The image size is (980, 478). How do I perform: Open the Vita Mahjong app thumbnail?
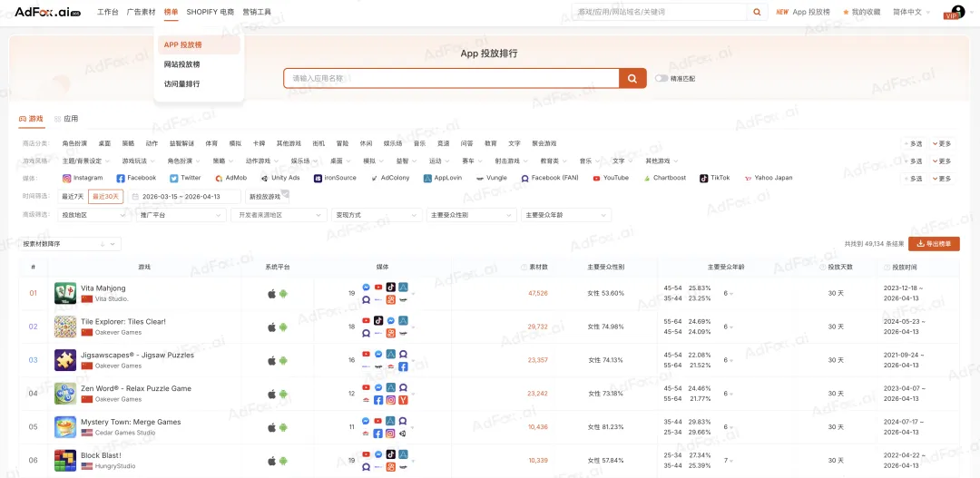pyautogui.click(x=65, y=293)
